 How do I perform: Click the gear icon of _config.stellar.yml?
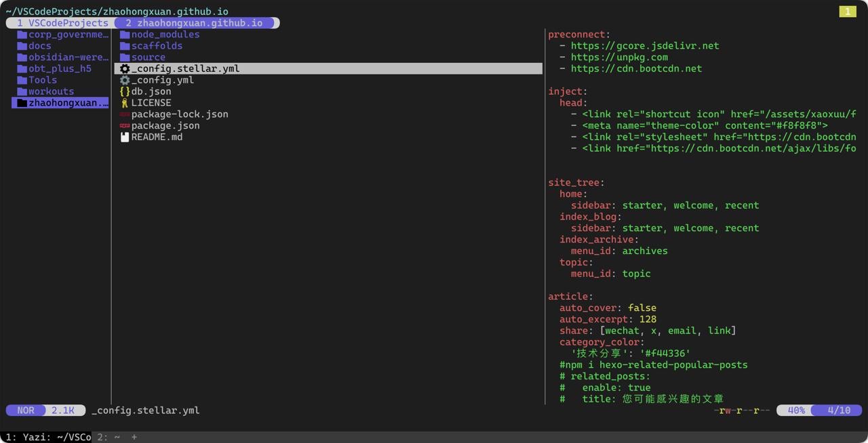coord(125,68)
